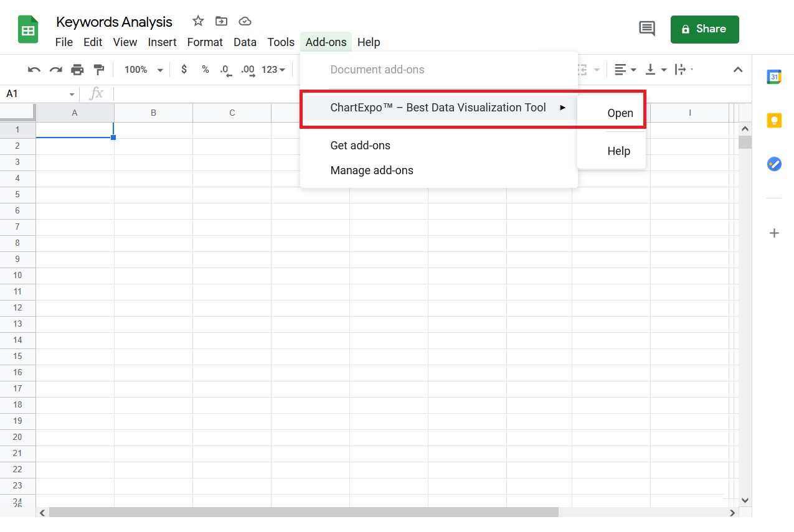Select the Paint format tool
This screenshot has width=794, height=532.
tap(98, 70)
